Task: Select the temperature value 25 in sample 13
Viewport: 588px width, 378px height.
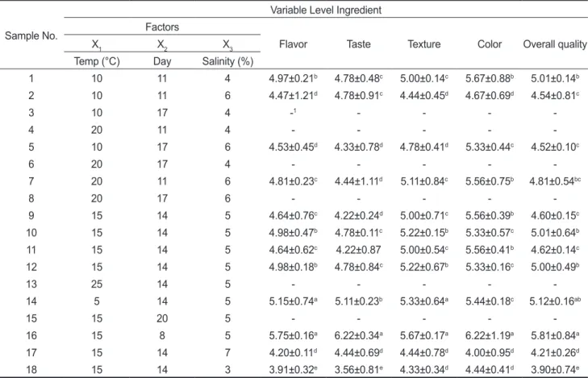Action: point(97,284)
